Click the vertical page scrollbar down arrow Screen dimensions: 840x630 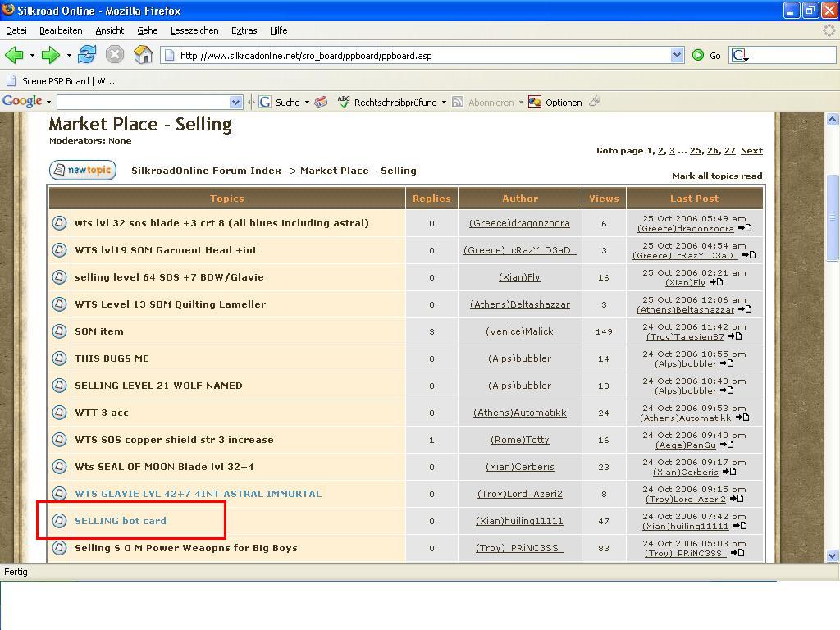point(832,555)
